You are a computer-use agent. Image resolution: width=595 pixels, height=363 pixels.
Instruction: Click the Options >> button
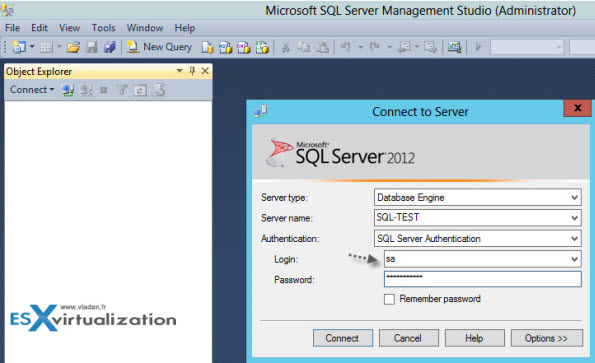547,338
